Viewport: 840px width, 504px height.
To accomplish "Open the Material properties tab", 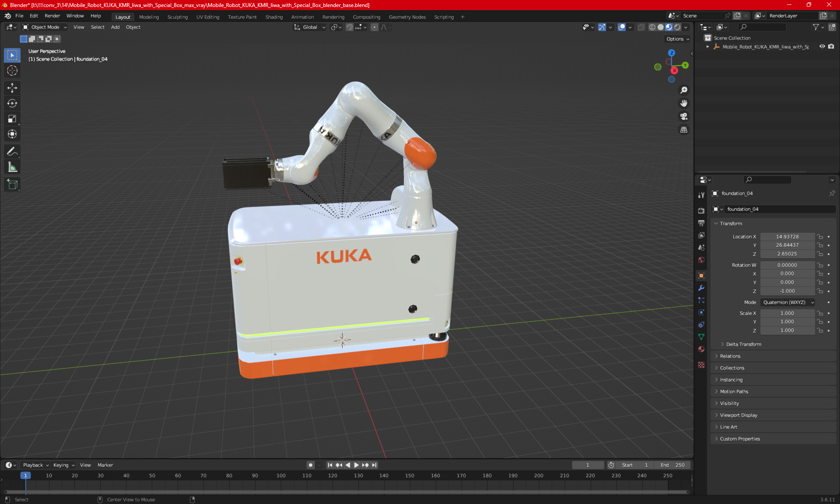I will click(701, 349).
